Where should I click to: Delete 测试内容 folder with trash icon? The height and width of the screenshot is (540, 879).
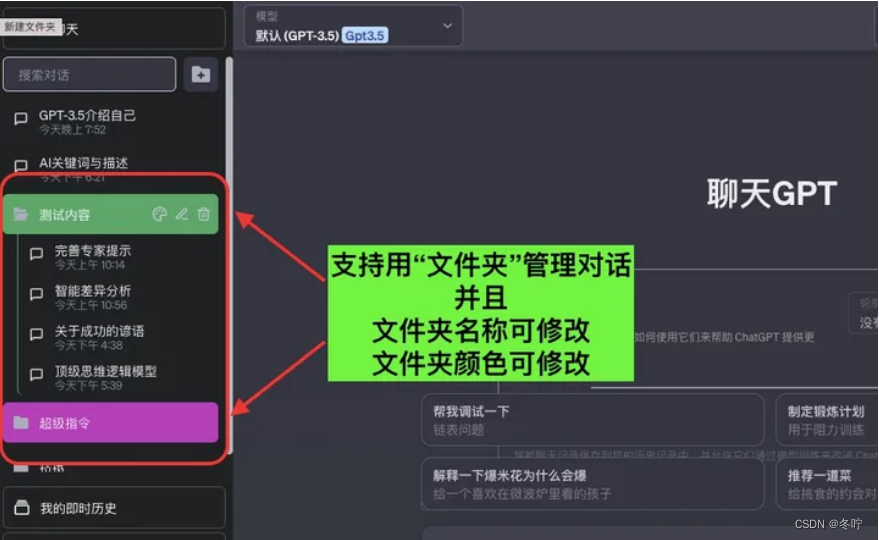pos(203,214)
